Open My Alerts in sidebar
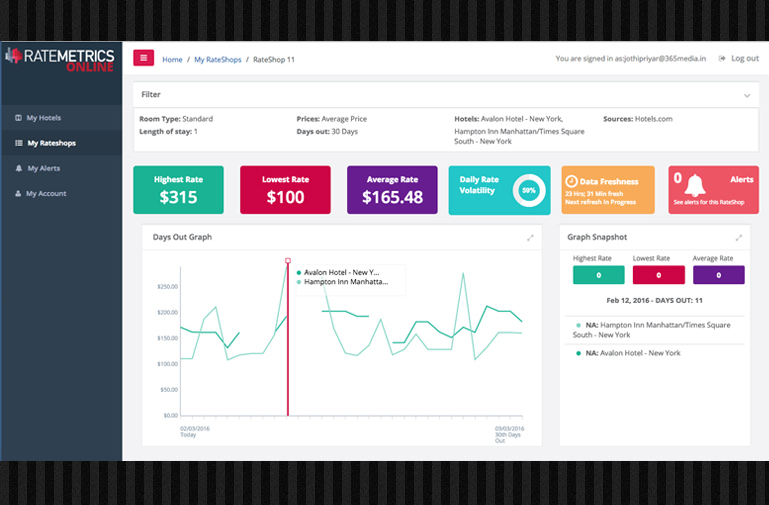Image resolution: width=769 pixels, height=505 pixels. (44, 168)
